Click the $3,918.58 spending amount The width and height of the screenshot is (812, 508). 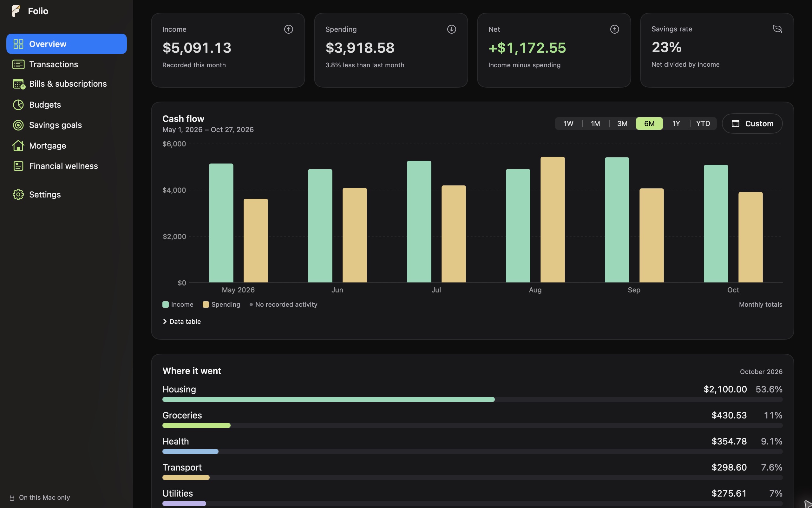pos(360,48)
